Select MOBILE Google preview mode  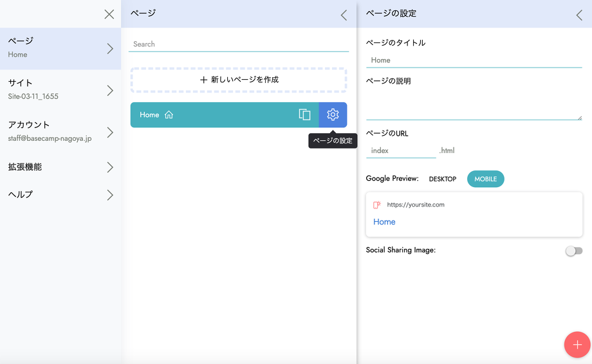click(485, 179)
